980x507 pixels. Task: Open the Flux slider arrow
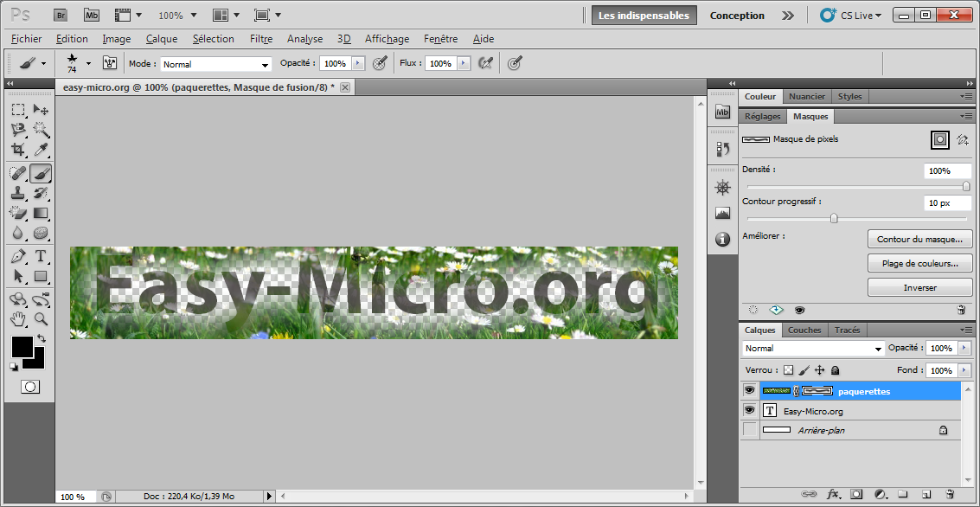pyautogui.click(x=464, y=63)
